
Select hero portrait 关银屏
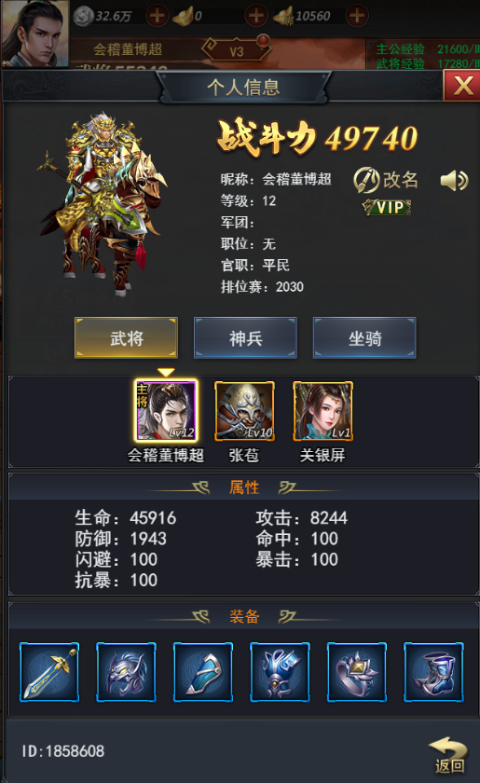coord(323,411)
